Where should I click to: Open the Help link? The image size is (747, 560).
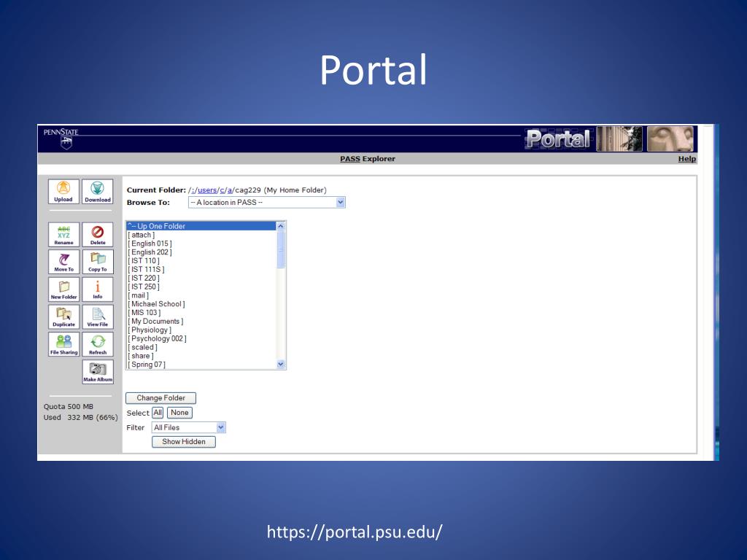point(687,159)
